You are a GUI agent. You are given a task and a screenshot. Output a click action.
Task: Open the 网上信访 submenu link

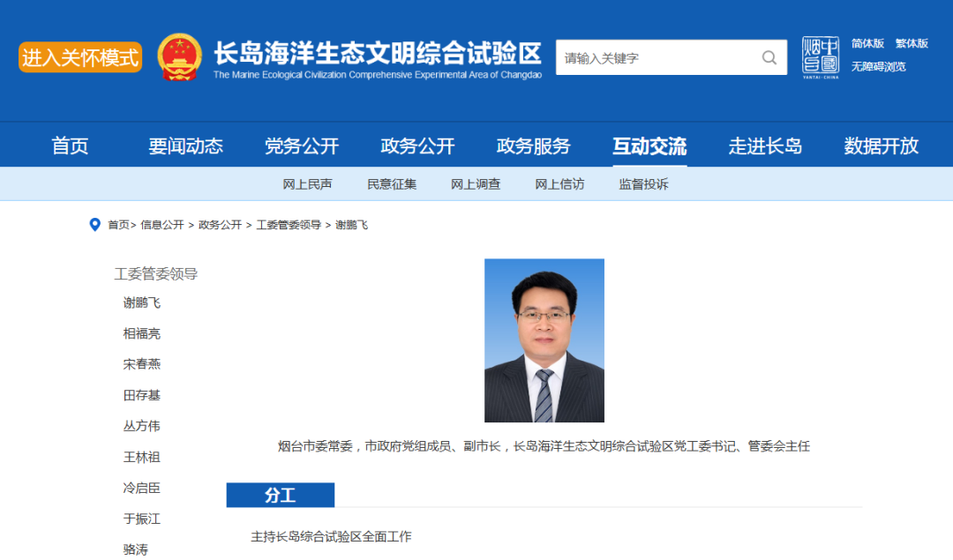(x=559, y=184)
